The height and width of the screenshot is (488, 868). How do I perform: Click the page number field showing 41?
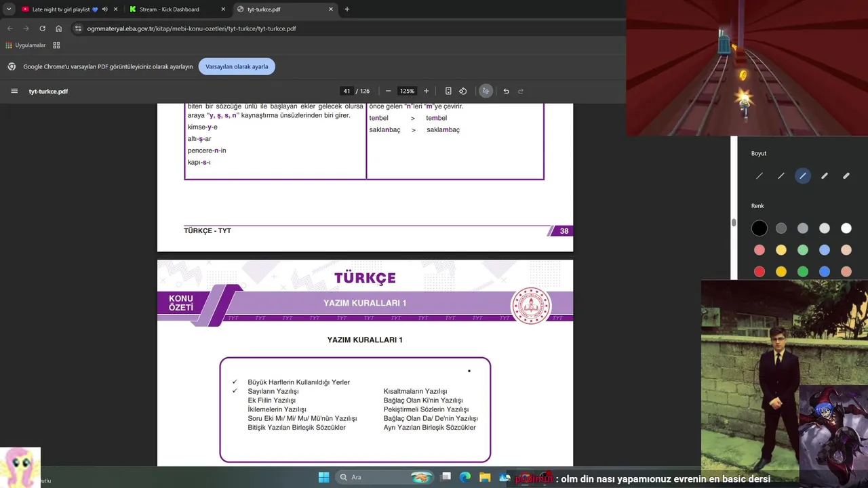(347, 91)
